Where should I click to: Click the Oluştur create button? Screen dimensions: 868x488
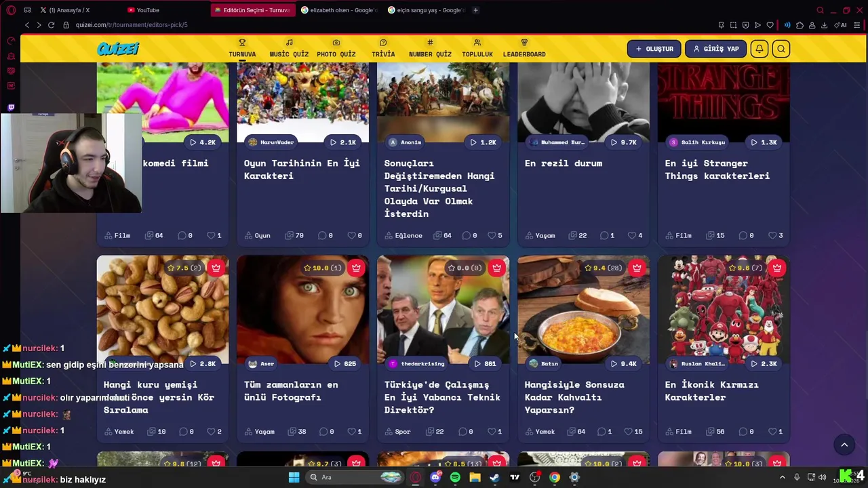pyautogui.click(x=654, y=49)
